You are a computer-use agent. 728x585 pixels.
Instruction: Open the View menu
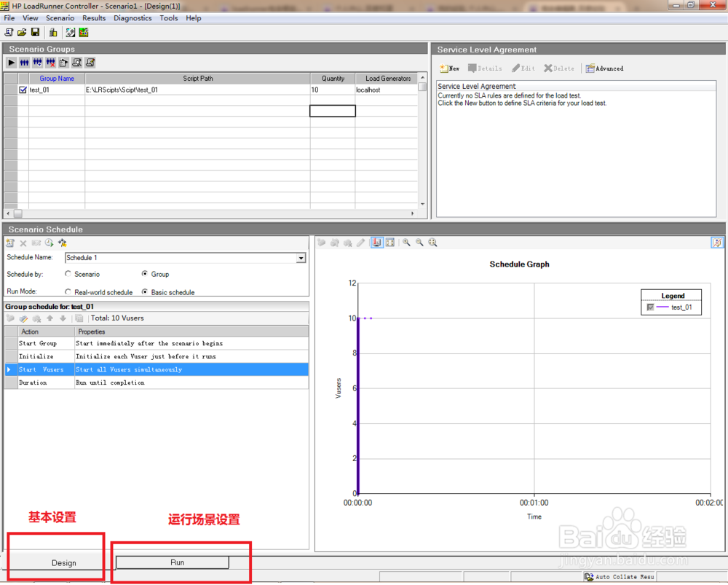click(30, 18)
